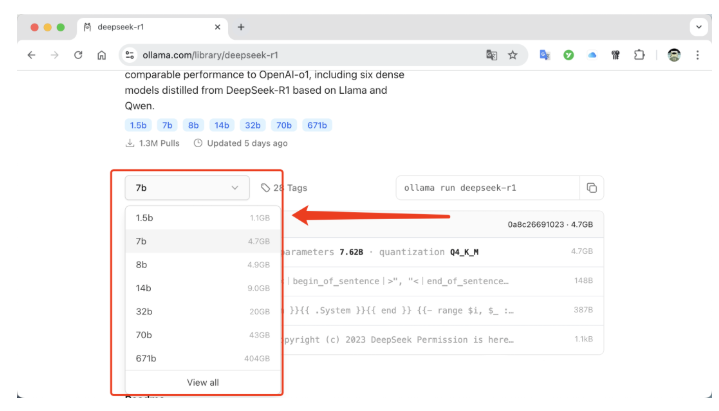This screenshot has width=719, height=411.
Task: Click the ollama run deepseek-r1 command field
Action: [487, 188]
